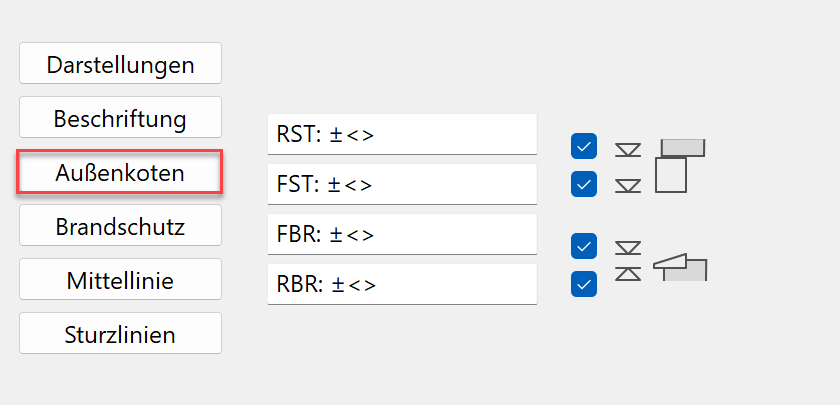Switch to the Beschriftung section
The image size is (840, 405).
click(121, 117)
